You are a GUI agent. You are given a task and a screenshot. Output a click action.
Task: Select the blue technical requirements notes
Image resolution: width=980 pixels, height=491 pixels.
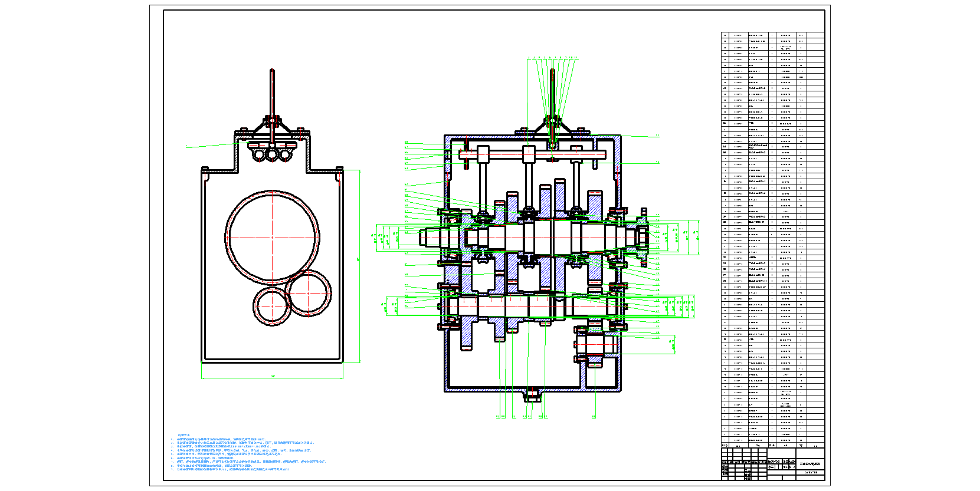248,453
